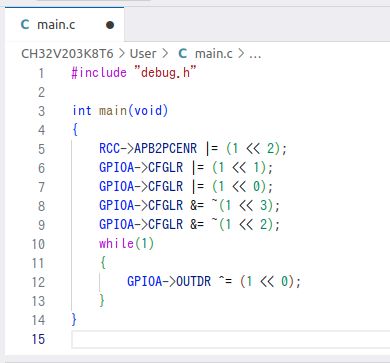Image resolution: width=390 pixels, height=363 pixels.
Task: Place cursor on #include directive
Action: pos(99,72)
